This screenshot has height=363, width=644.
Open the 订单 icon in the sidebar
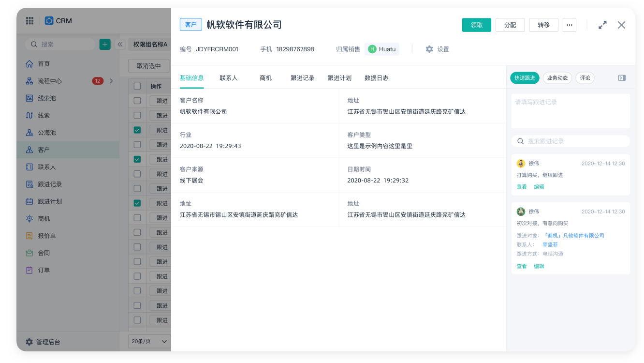29,270
